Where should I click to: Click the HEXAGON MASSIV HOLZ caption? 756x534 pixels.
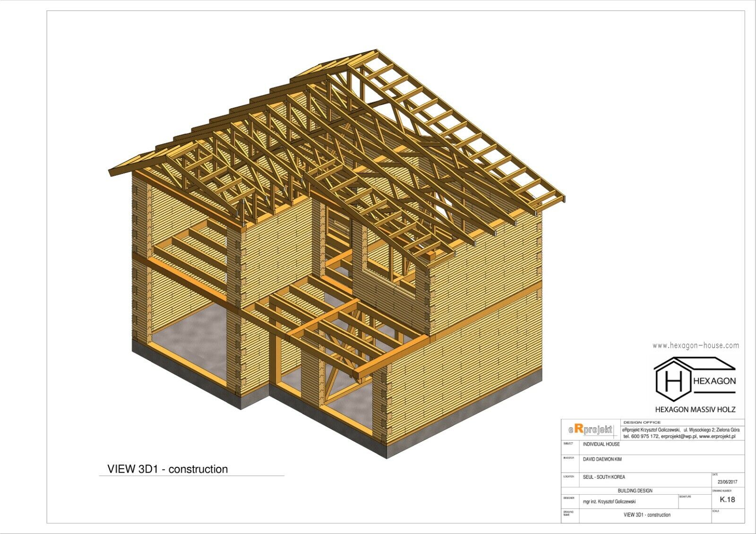(695, 409)
